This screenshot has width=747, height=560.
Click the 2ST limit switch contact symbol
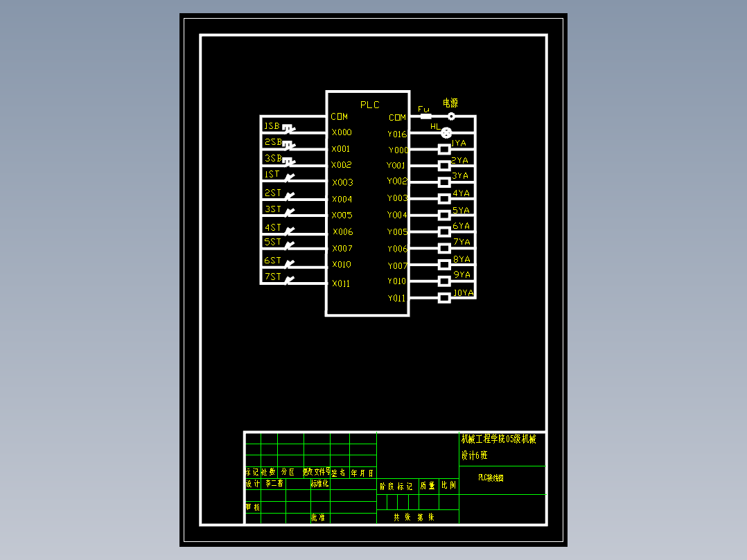pyautogui.click(x=290, y=195)
